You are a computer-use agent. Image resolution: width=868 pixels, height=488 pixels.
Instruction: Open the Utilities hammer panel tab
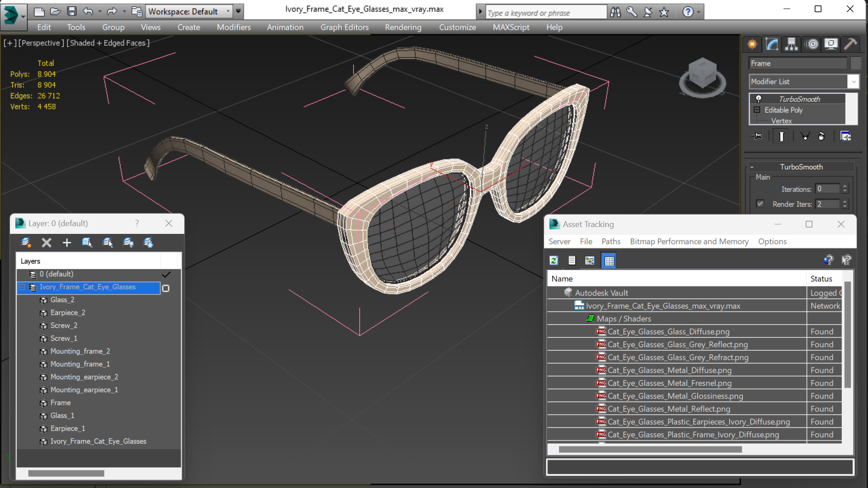[850, 44]
